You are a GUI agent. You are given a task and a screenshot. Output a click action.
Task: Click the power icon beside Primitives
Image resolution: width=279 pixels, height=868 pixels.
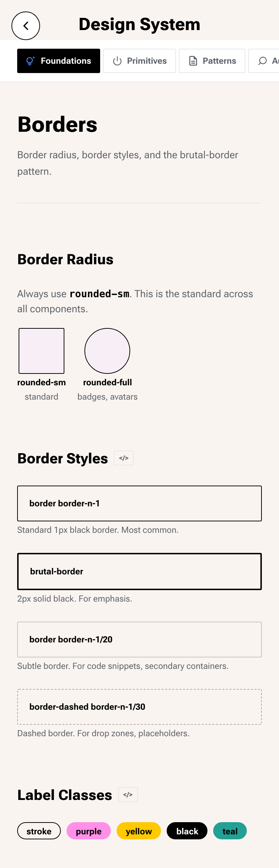(x=117, y=61)
